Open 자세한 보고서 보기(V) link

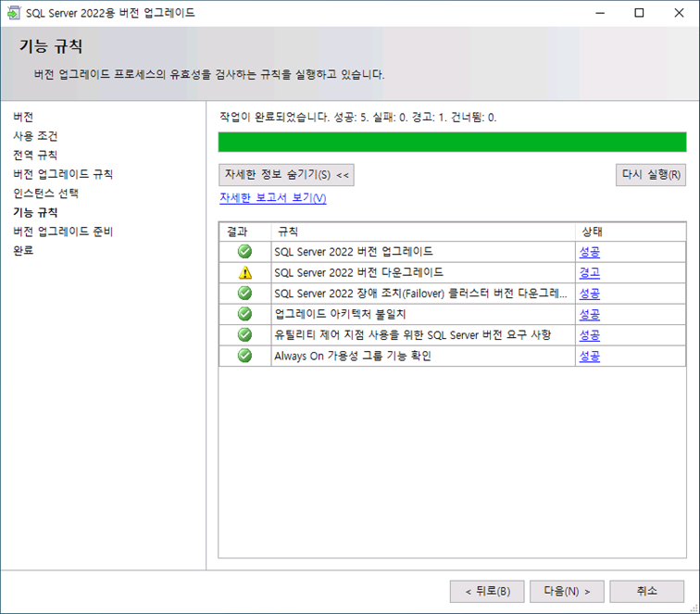(273, 197)
